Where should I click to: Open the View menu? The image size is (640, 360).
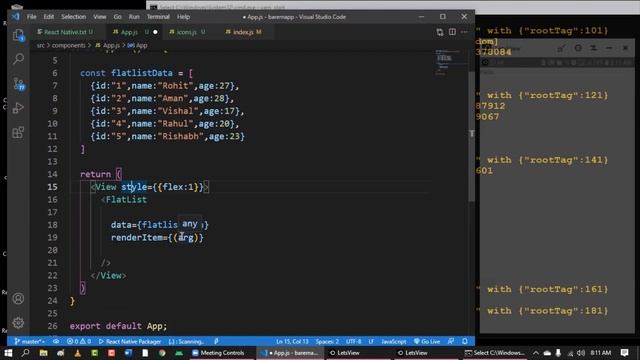[100, 17]
